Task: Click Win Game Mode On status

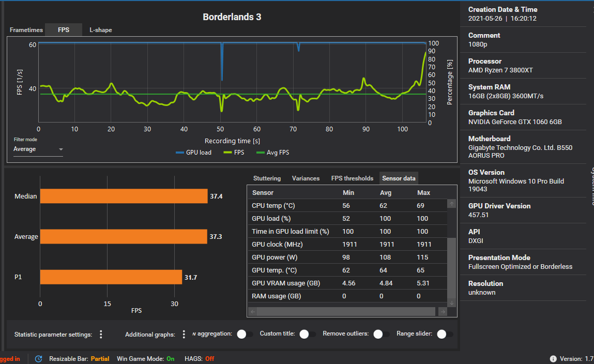Action: [x=171, y=359]
